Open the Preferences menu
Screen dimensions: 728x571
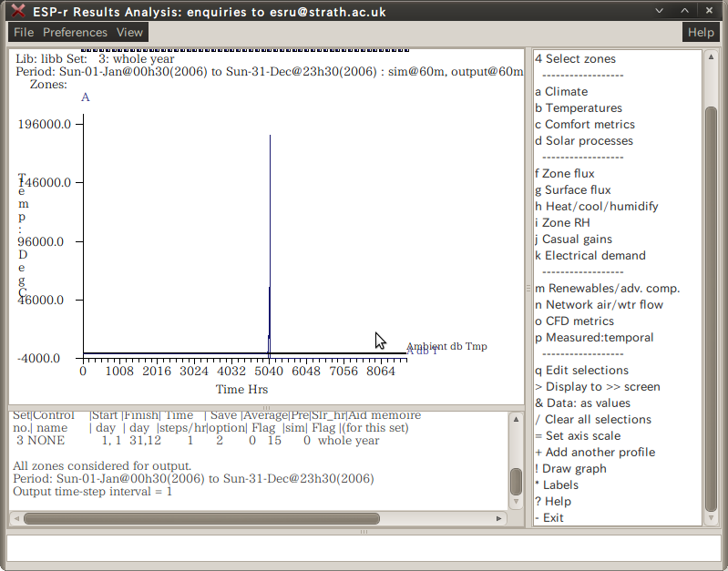[75, 32]
